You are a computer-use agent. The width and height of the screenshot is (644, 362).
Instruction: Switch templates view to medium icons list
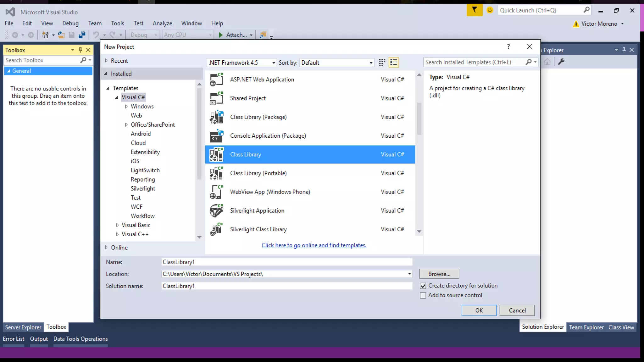[394, 62]
